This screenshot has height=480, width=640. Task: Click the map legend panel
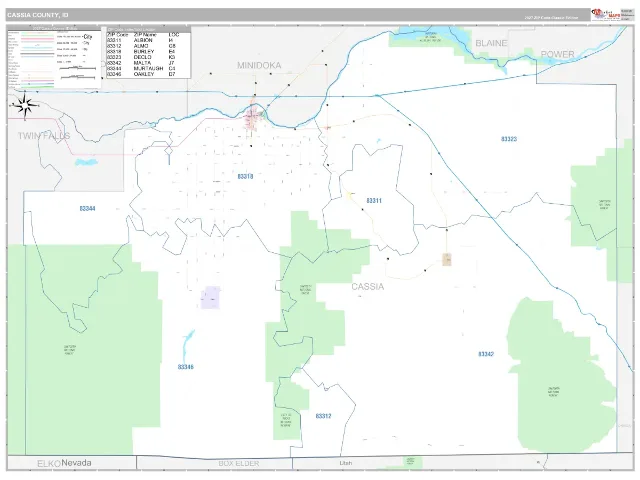click(x=54, y=58)
